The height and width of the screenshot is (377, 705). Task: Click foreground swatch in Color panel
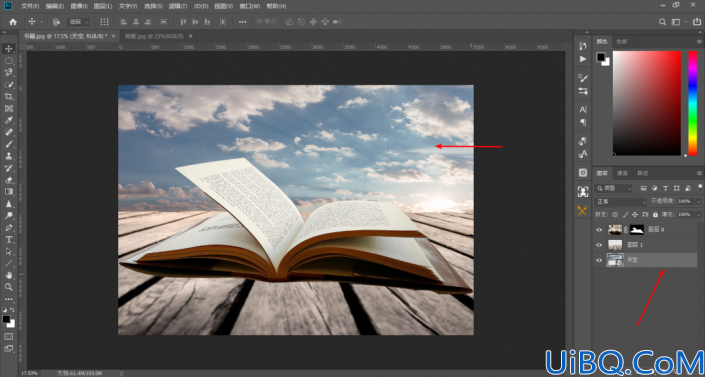click(601, 57)
